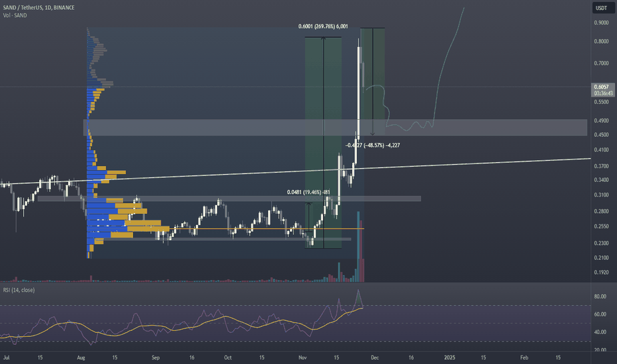
Task: Click the 0.8000 price axis label
Action: coord(601,41)
